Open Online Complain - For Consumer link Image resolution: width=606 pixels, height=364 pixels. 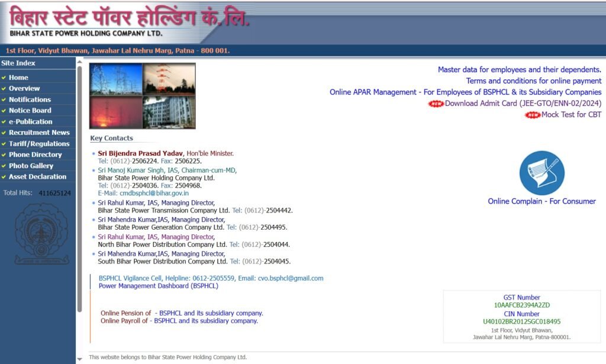[x=542, y=201]
